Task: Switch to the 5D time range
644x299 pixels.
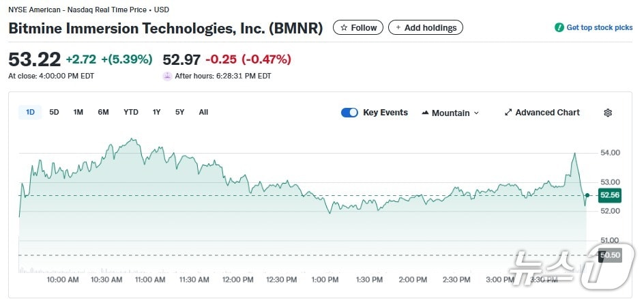Action: pos(54,112)
